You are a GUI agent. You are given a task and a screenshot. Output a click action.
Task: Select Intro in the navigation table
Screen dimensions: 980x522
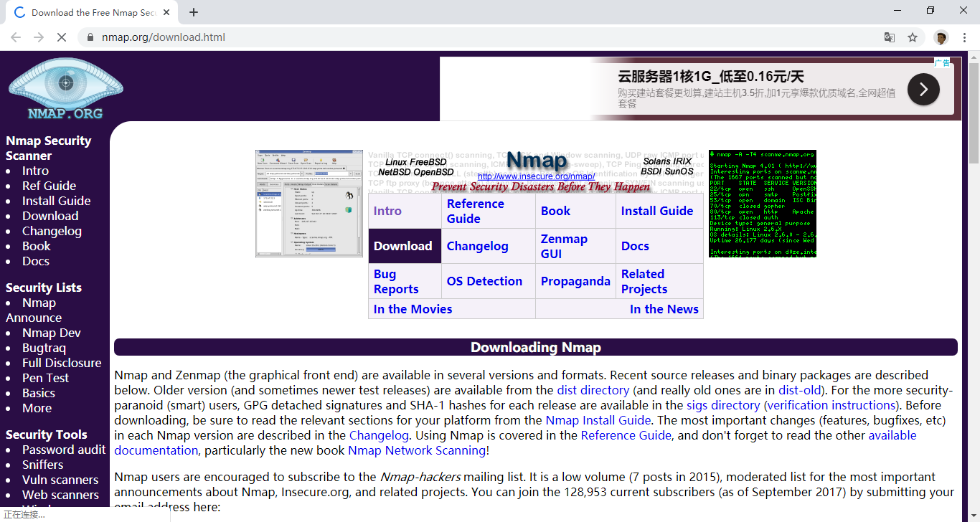[387, 211]
